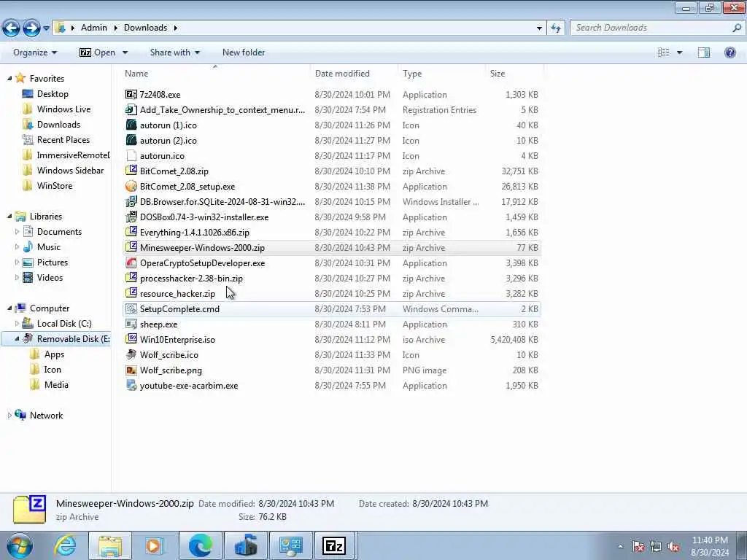Collapse the Removable Disk (E:) node

pyautogui.click(x=18, y=338)
